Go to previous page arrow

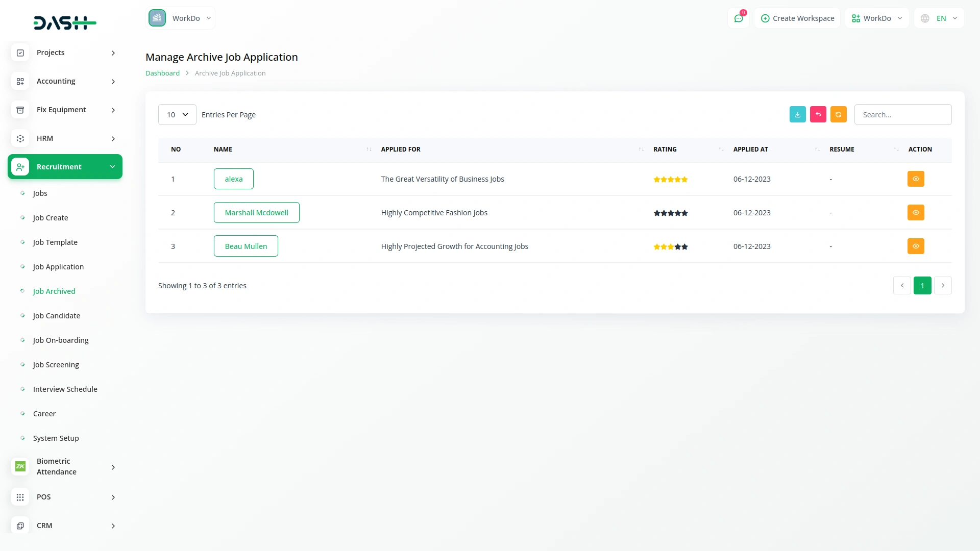[x=902, y=286]
